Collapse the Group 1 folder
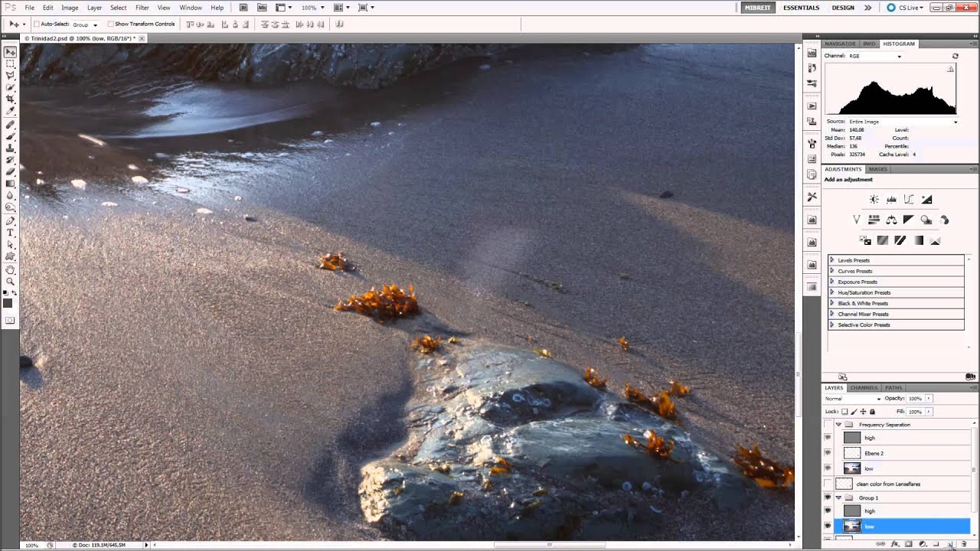 (838, 497)
